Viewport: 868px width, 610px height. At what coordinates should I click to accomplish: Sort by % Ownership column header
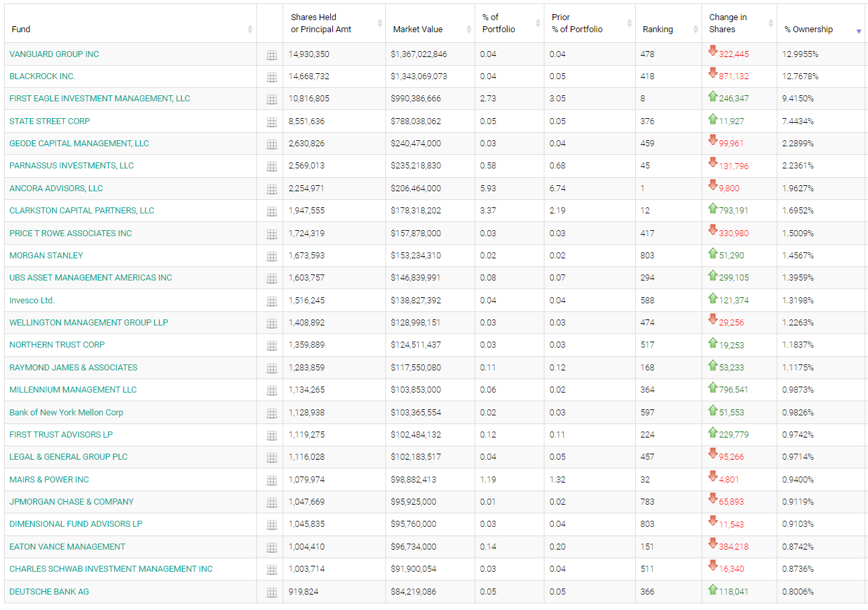821,23
